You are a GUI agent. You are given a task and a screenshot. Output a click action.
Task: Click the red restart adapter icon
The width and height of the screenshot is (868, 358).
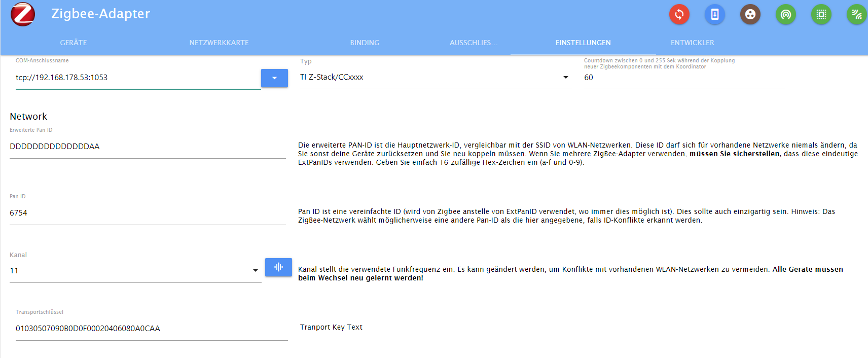679,14
